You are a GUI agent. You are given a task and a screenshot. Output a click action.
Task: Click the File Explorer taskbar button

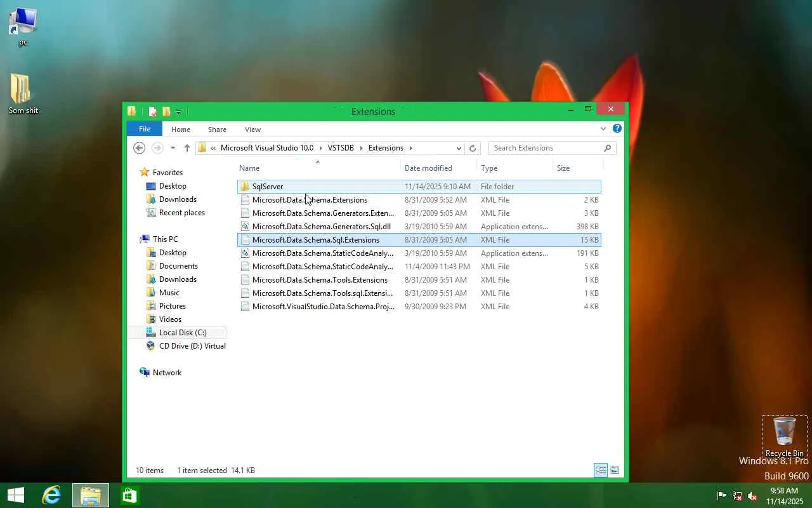(91, 495)
